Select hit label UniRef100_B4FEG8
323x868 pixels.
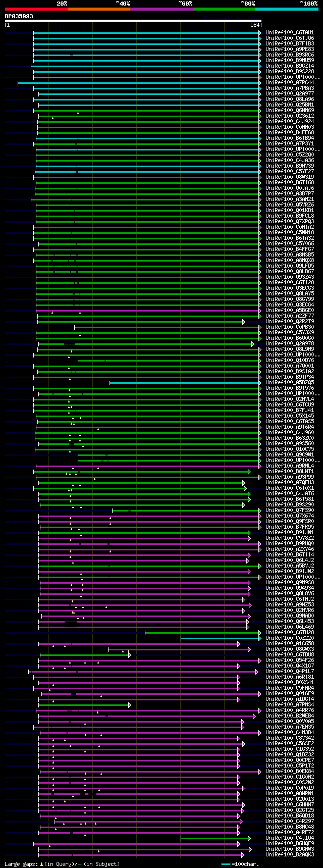290,133
